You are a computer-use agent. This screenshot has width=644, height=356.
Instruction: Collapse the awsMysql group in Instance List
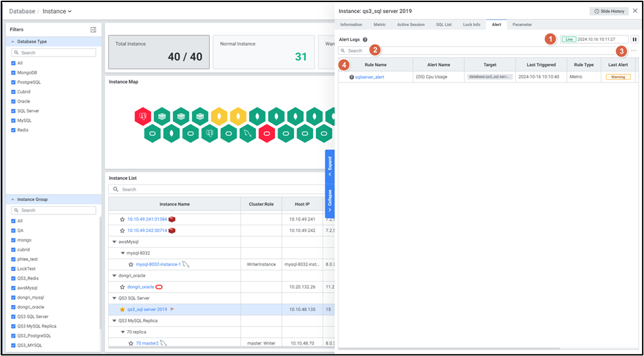click(x=114, y=242)
